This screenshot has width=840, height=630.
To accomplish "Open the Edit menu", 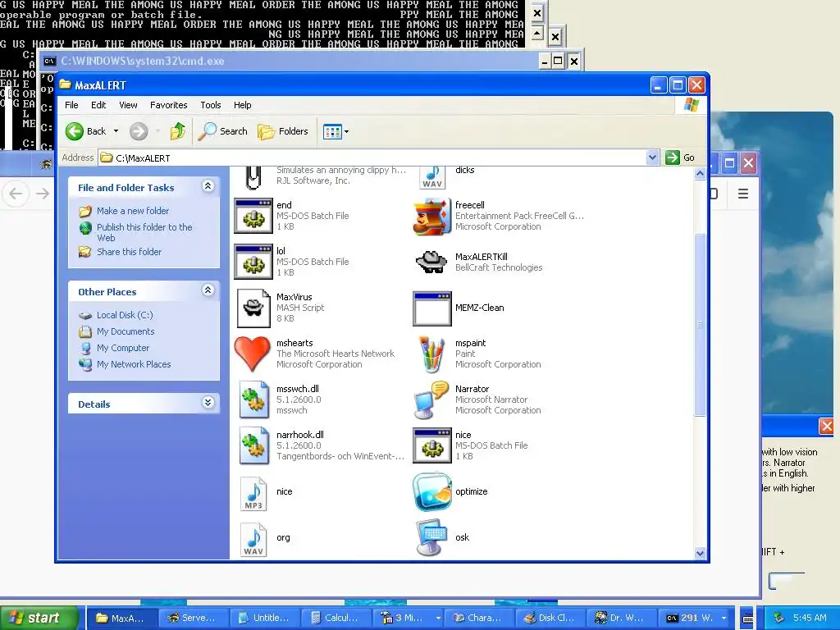I will [x=98, y=105].
